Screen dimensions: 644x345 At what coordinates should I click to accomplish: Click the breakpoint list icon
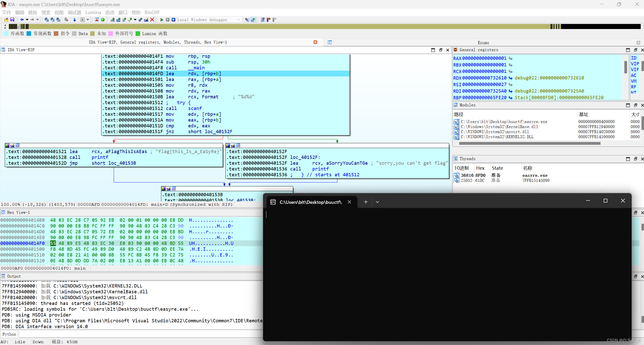coord(263,20)
